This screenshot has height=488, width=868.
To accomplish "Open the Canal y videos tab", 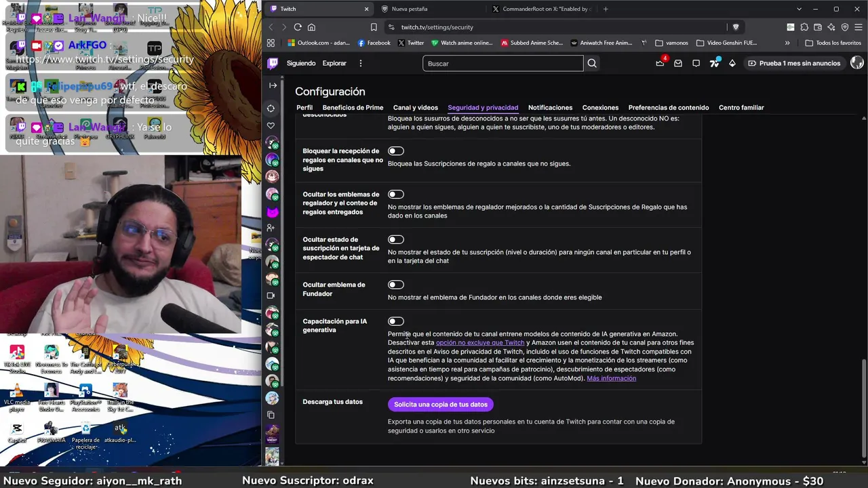I will coord(416,107).
